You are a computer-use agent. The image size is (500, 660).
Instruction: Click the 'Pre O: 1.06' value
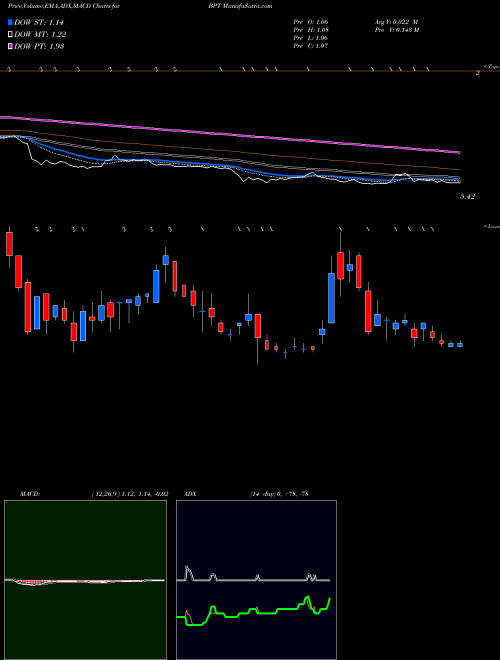tap(311, 21)
